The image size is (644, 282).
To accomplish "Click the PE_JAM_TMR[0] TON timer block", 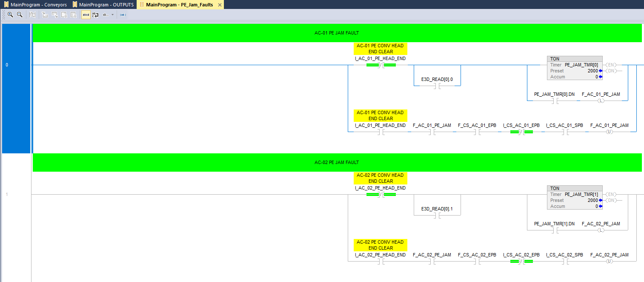I will (574, 68).
